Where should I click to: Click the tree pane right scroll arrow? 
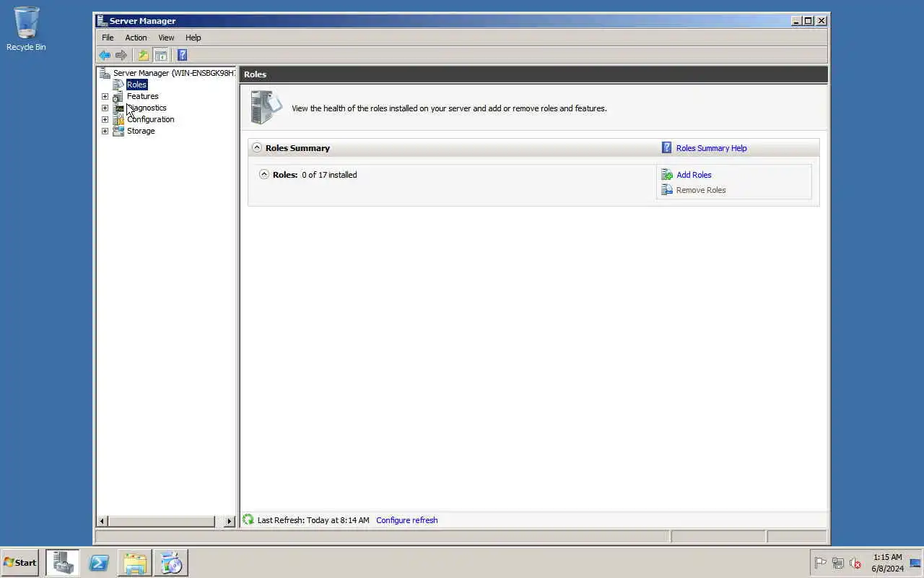(230, 521)
